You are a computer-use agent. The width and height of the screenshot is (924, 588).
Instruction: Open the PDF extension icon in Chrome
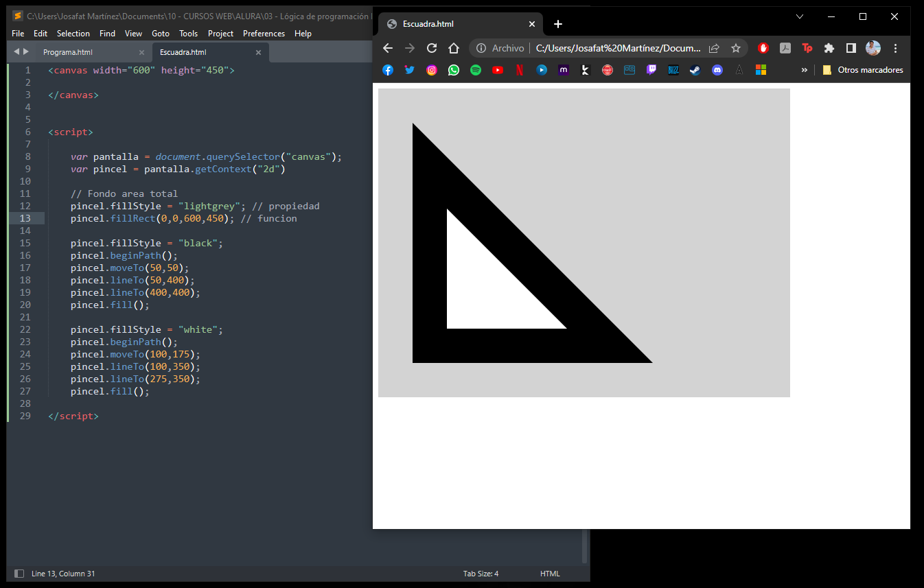[x=785, y=48]
